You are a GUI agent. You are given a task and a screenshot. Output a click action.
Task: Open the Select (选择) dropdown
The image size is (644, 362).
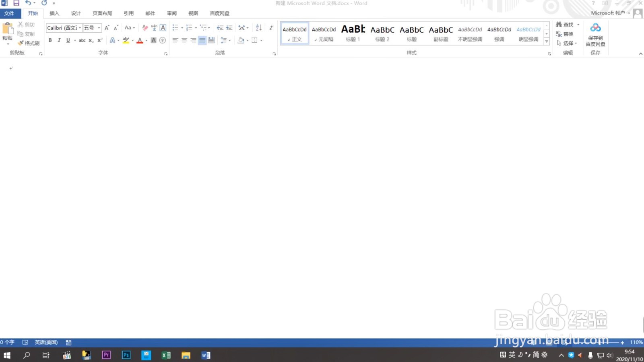tap(567, 43)
